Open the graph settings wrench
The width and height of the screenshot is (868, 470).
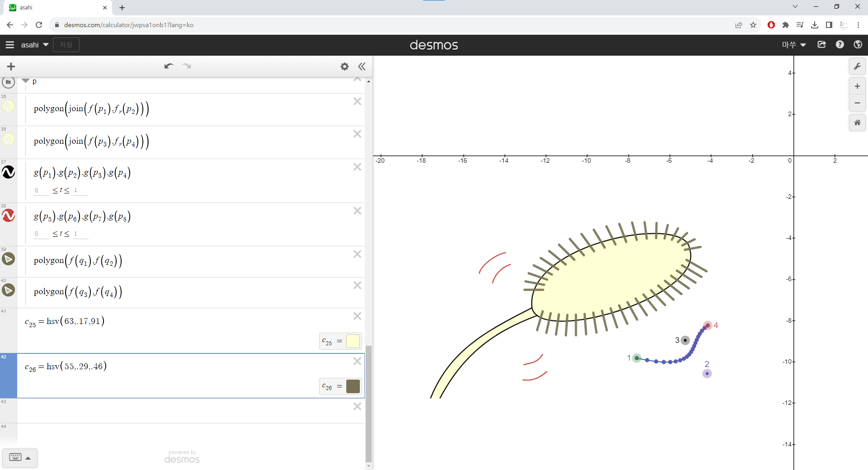pyautogui.click(x=857, y=67)
